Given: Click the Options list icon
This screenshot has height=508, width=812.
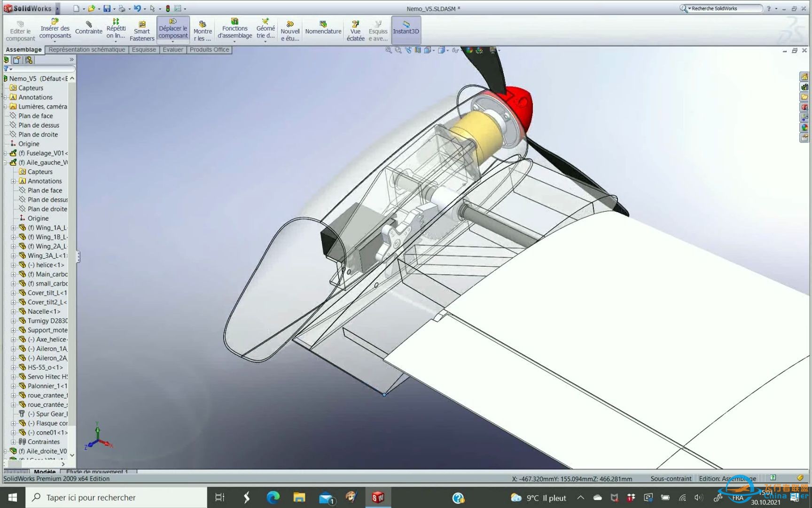Looking at the screenshot, I should pos(178,8).
